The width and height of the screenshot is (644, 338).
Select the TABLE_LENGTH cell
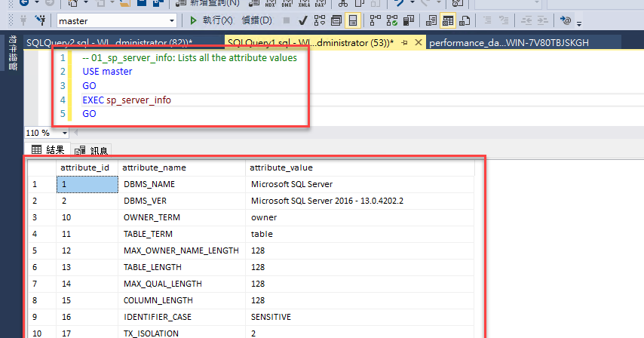tap(182, 267)
